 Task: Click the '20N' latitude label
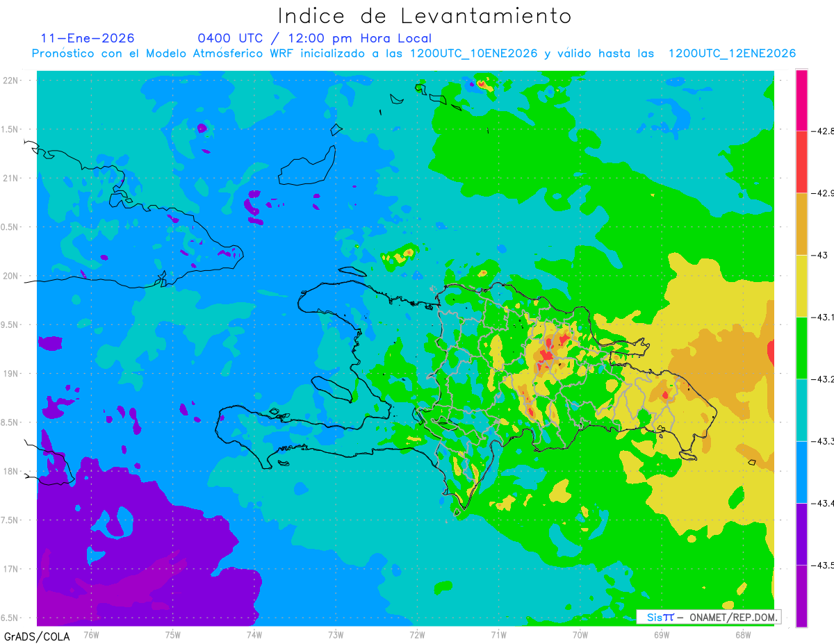pyautogui.click(x=10, y=276)
